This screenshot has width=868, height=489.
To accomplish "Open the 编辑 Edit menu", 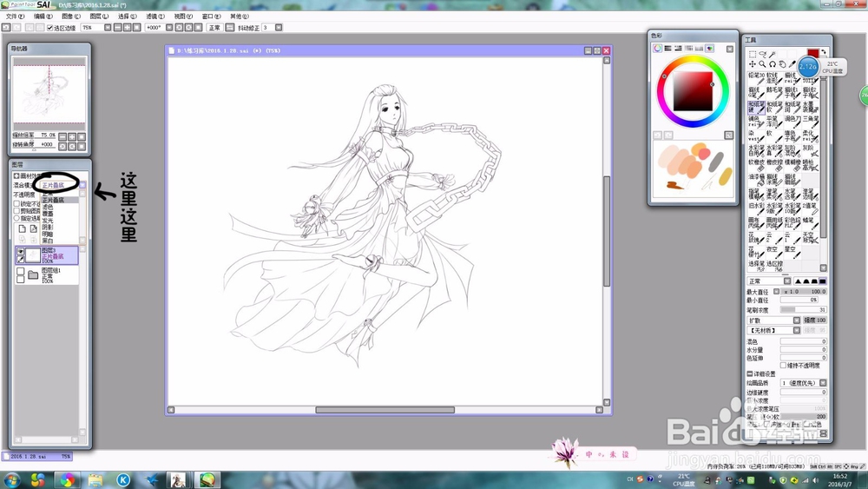I will (43, 16).
